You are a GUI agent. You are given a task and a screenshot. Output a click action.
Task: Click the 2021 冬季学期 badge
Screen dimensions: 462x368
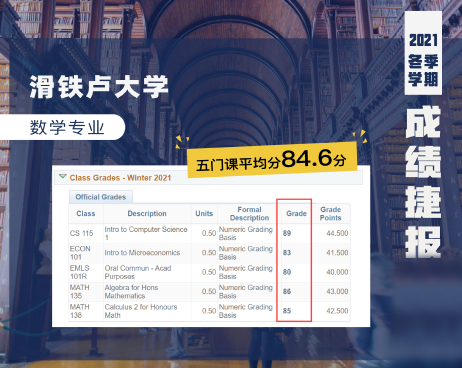423,53
